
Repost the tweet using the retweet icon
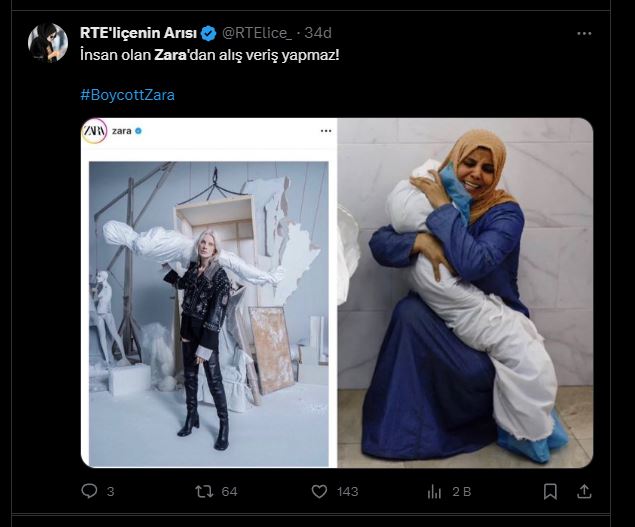click(x=203, y=491)
